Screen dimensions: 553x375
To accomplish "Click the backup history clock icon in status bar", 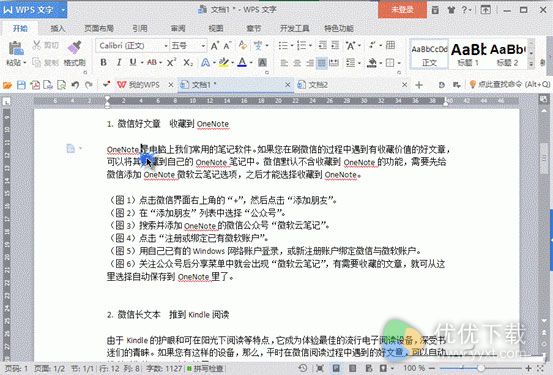I will (x=303, y=368).
